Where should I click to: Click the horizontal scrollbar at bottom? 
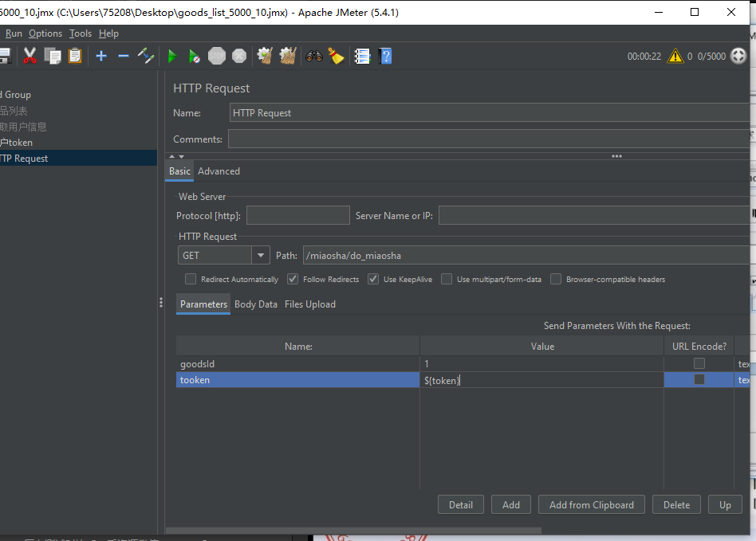pyautogui.click(x=353, y=531)
